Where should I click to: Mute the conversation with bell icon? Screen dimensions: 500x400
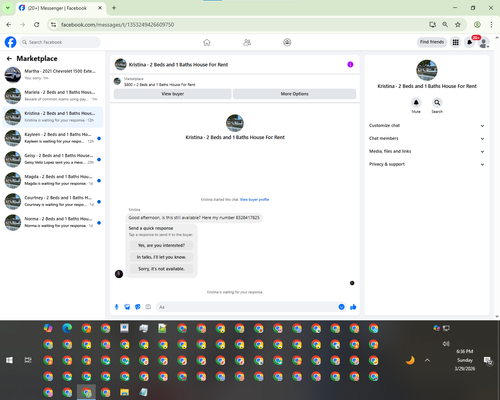click(x=416, y=102)
